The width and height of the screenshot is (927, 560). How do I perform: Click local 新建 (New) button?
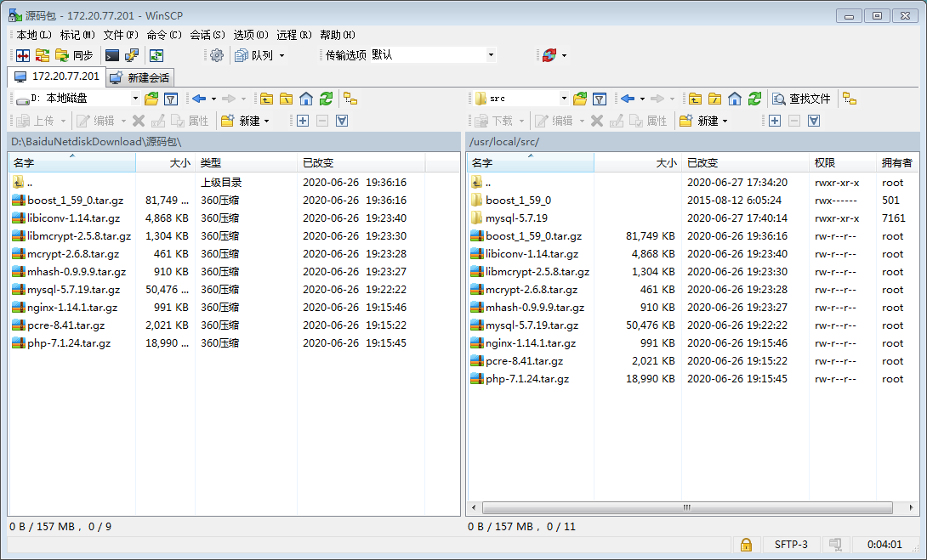pos(241,122)
